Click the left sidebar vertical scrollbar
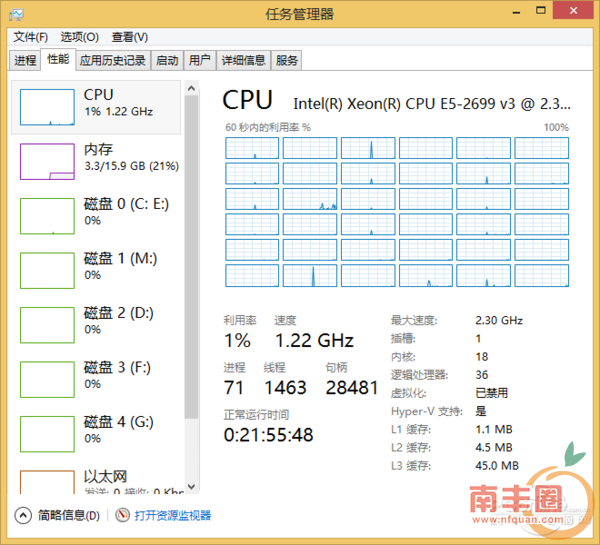This screenshot has height=545, width=600. pyautogui.click(x=192, y=300)
